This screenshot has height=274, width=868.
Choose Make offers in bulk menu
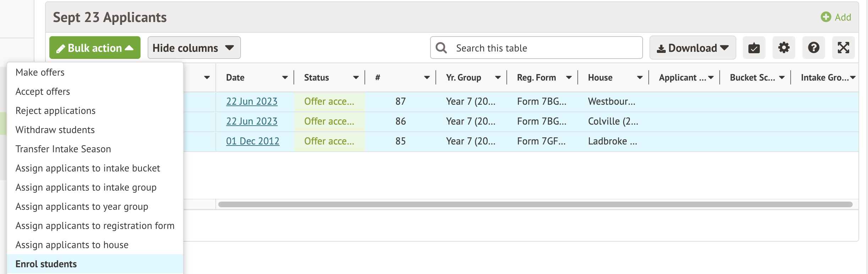click(x=40, y=72)
